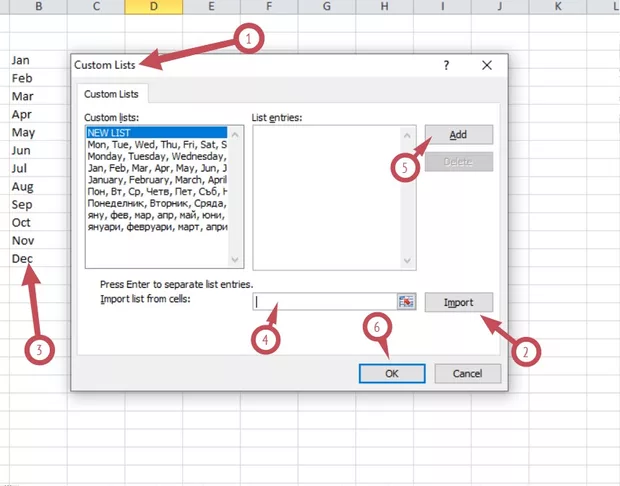The width and height of the screenshot is (620, 486).
Task: Confirm with the OK button
Action: click(392, 374)
